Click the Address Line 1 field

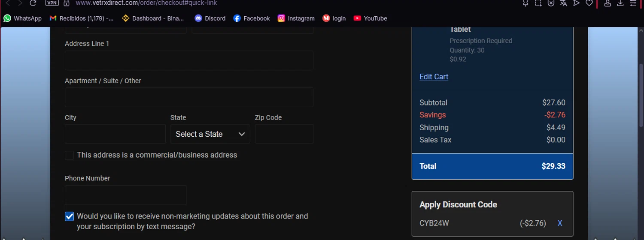189,60
